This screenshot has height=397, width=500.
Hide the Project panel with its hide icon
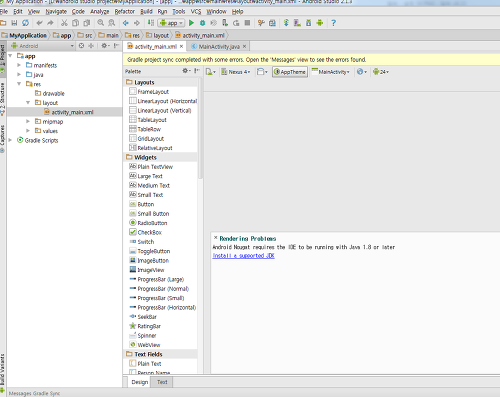(x=116, y=46)
